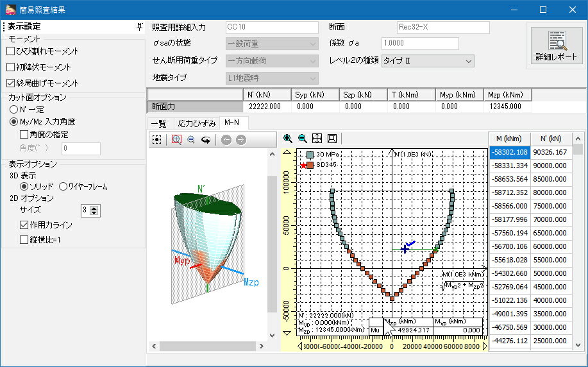
Task: Zoom in on the M-N chart
Action: 288,138
